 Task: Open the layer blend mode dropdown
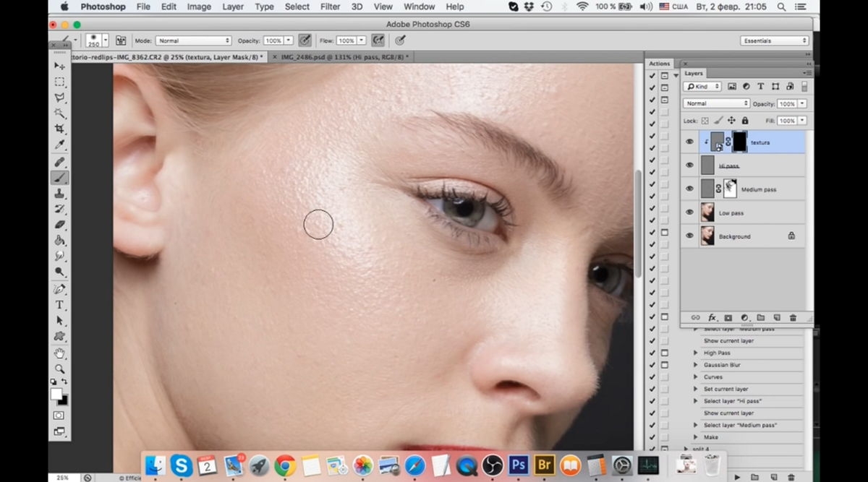(717, 103)
